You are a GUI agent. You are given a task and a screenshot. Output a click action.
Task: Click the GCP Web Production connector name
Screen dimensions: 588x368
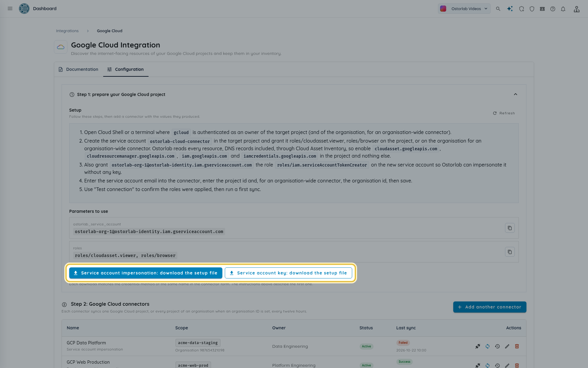88,362
